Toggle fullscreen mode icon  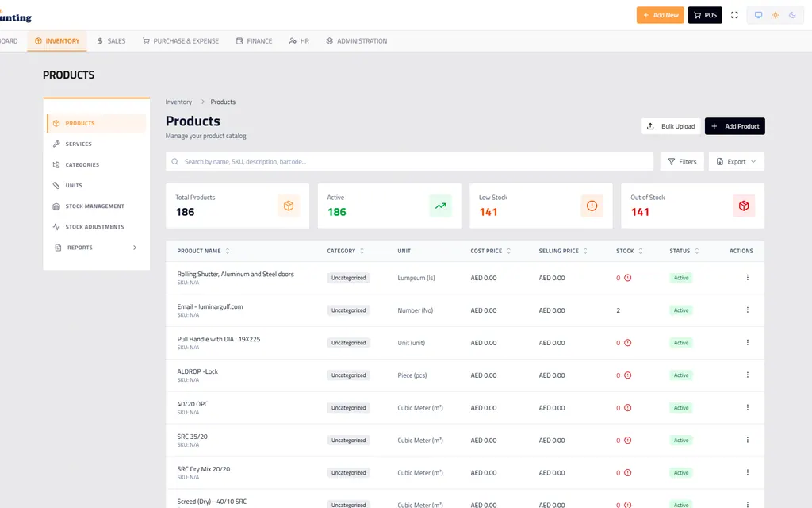tap(734, 15)
